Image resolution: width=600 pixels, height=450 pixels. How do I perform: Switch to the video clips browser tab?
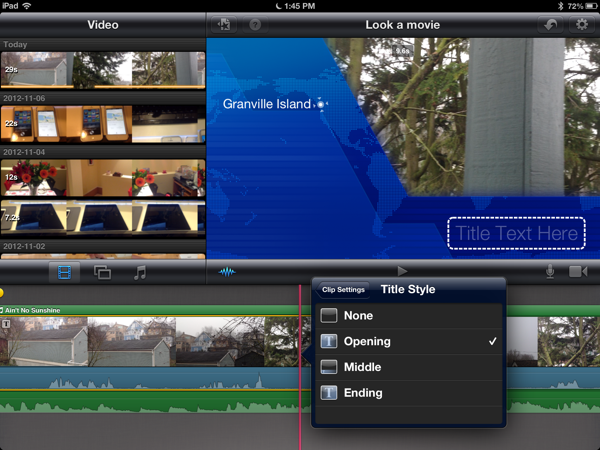[64, 272]
